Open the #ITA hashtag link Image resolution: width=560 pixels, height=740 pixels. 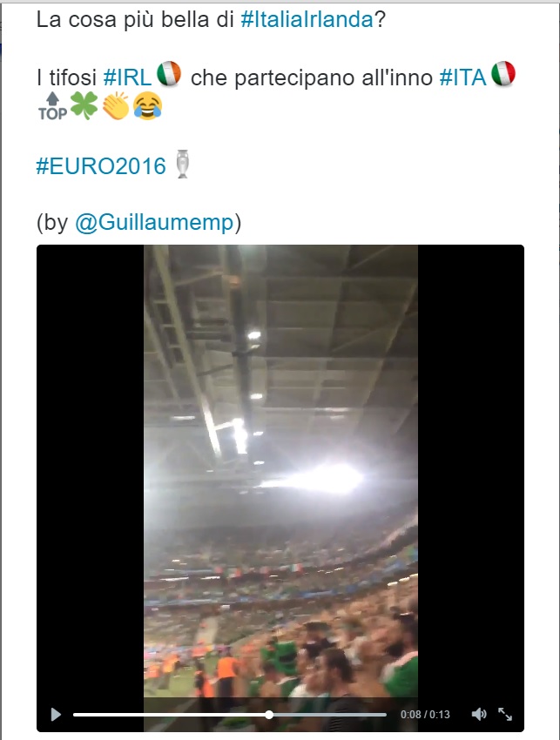click(462, 77)
